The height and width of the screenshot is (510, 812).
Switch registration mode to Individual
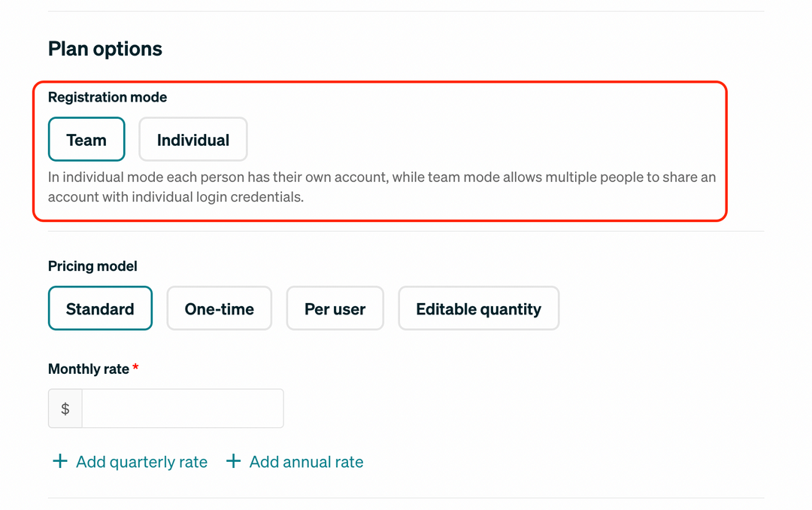pos(192,139)
